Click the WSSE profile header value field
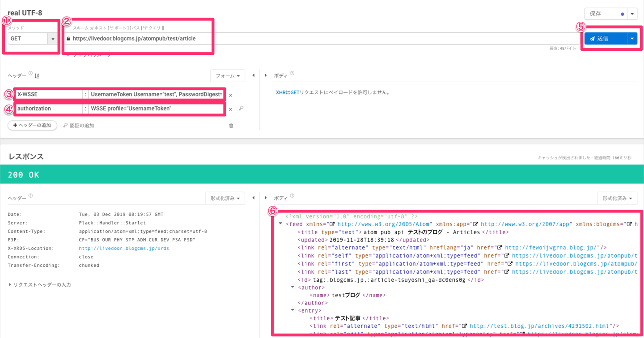 click(156, 109)
